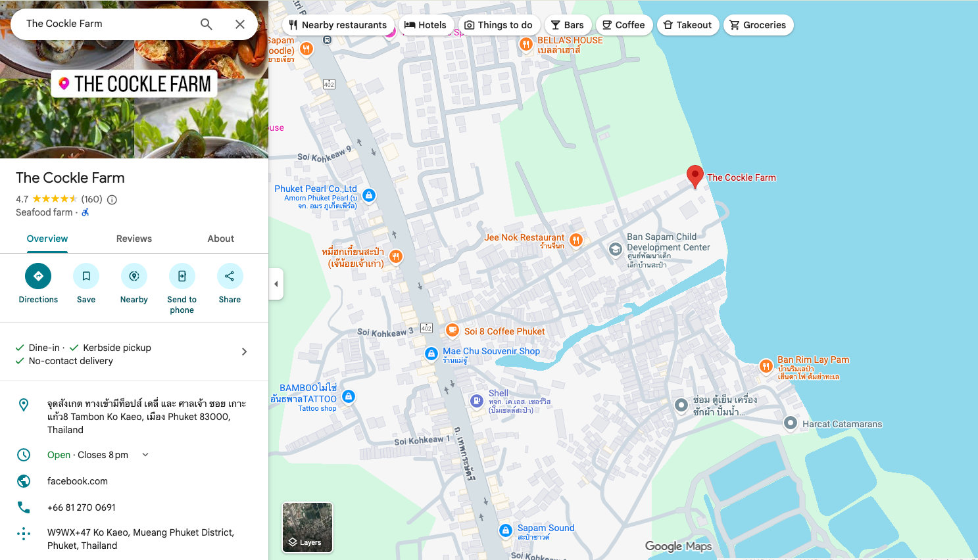Filter by Bars chip
The height and width of the screenshot is (560, 978).
[x=568, y=25]
